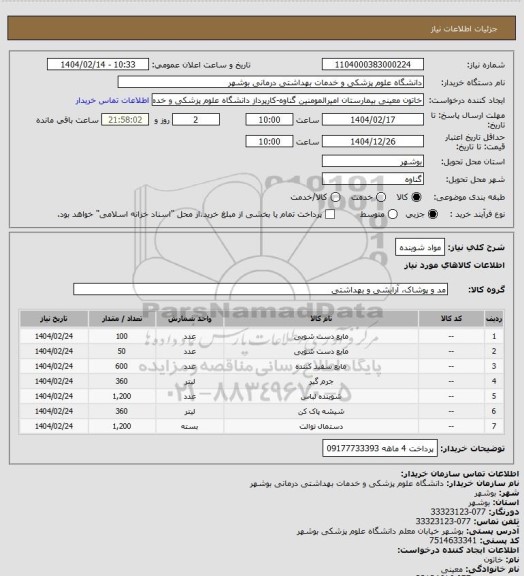This screenshot has height=576, width=524.
Task: Click quantity 50 in row 2
Action: coord(122,351)
